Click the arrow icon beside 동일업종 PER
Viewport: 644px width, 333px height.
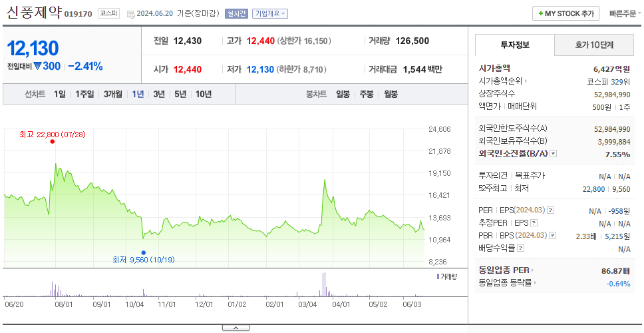click(533, 270)
